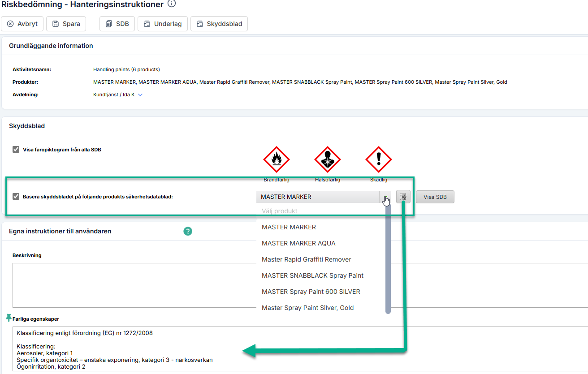Screen dimensions: 588x374
Task: Toggle Basera skyddsbladet på följande produkts checkbox
Action: point(16,196)
